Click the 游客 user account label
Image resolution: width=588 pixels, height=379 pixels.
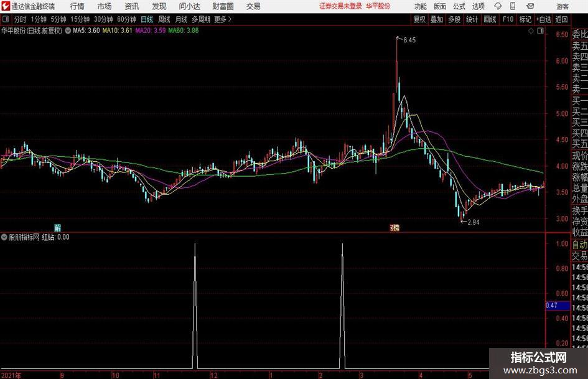[562, 6]
